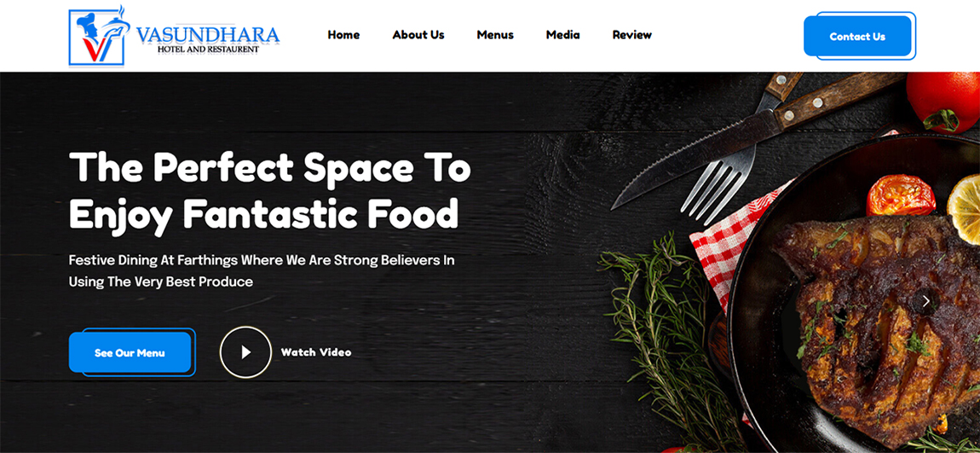This screenshot has width=980, height=453.
Task: Click the blue Contact Us button
Action: (857, 37)
